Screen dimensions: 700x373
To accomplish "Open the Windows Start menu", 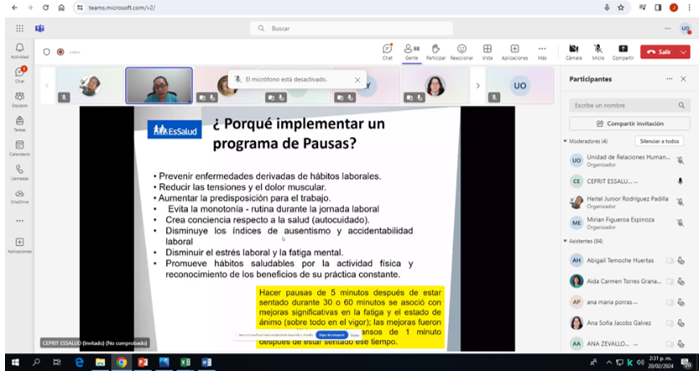I will 14,362.
